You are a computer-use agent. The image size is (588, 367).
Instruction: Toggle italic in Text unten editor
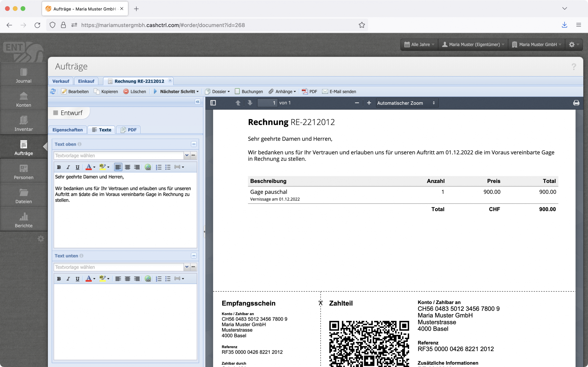(68, 279)
